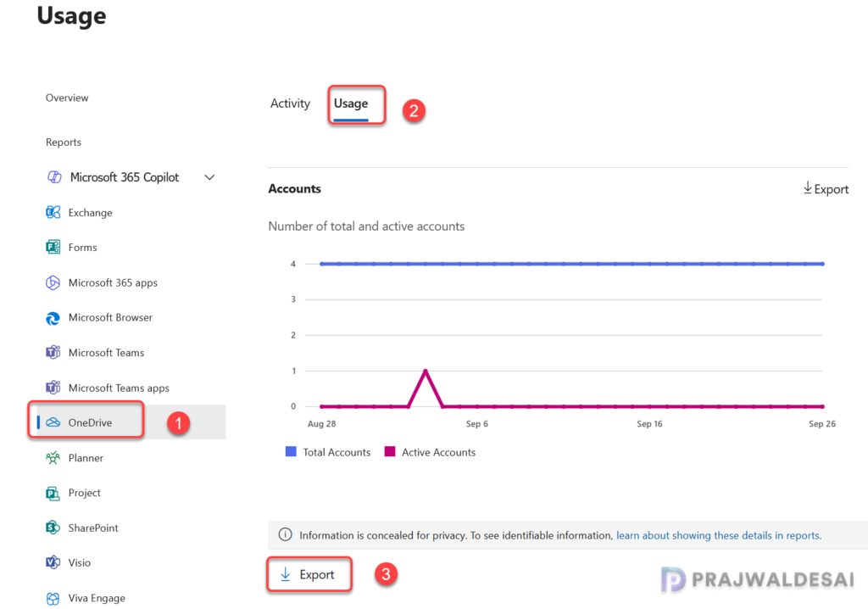Image resolution: width=868 pixels, height=609 pixels.
Task: Open the Exchange report
Action: coord(90,213)
